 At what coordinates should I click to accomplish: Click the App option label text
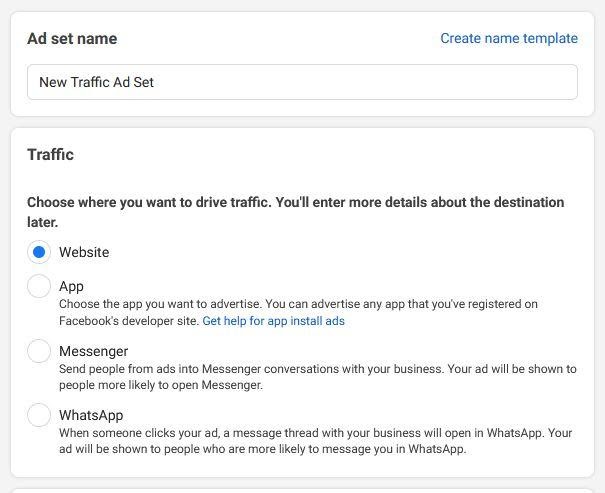71,286
